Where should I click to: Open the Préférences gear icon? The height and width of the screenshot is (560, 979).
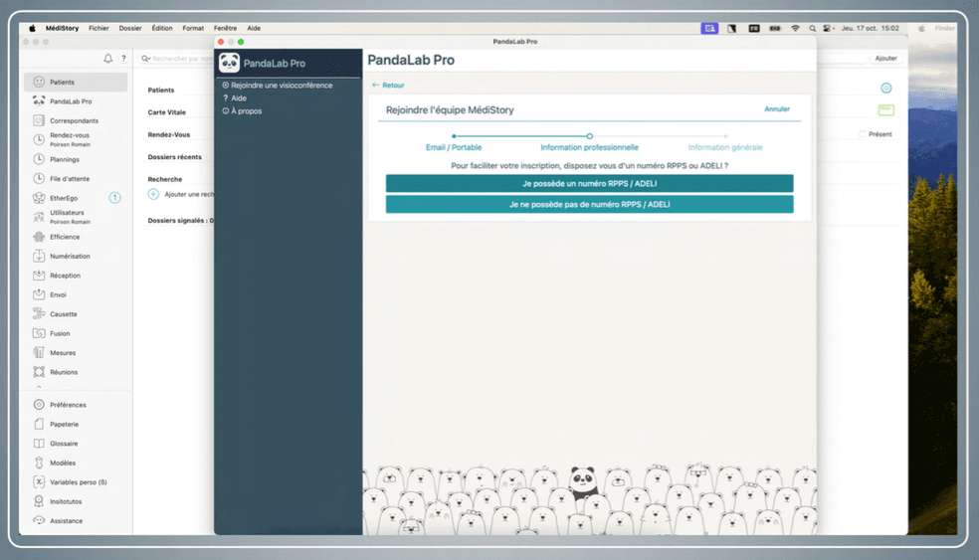(x=39, y=405)
